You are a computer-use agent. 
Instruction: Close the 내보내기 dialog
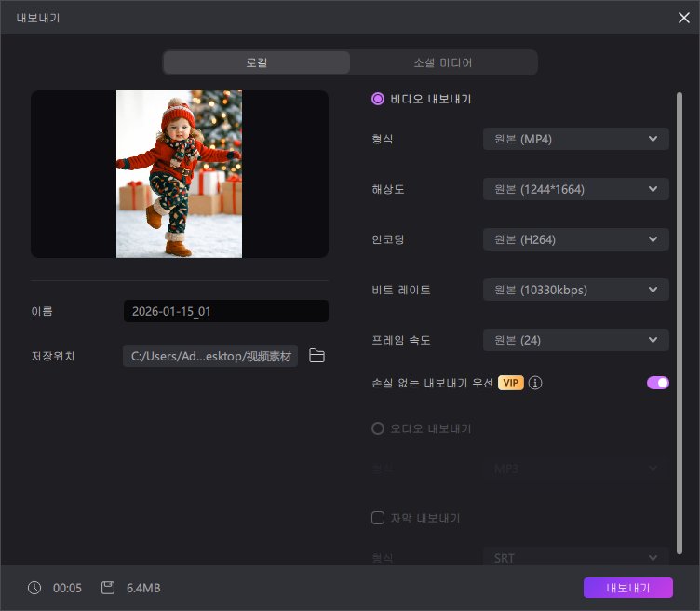684,18
